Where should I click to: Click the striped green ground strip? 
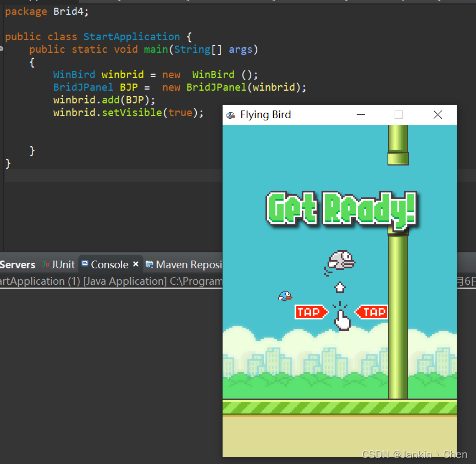pos(339,407)
